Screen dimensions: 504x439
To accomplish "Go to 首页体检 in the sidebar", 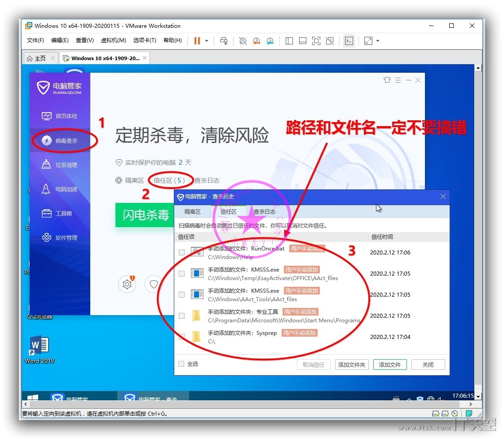I will pyautogui.click(x=60, y=116).
